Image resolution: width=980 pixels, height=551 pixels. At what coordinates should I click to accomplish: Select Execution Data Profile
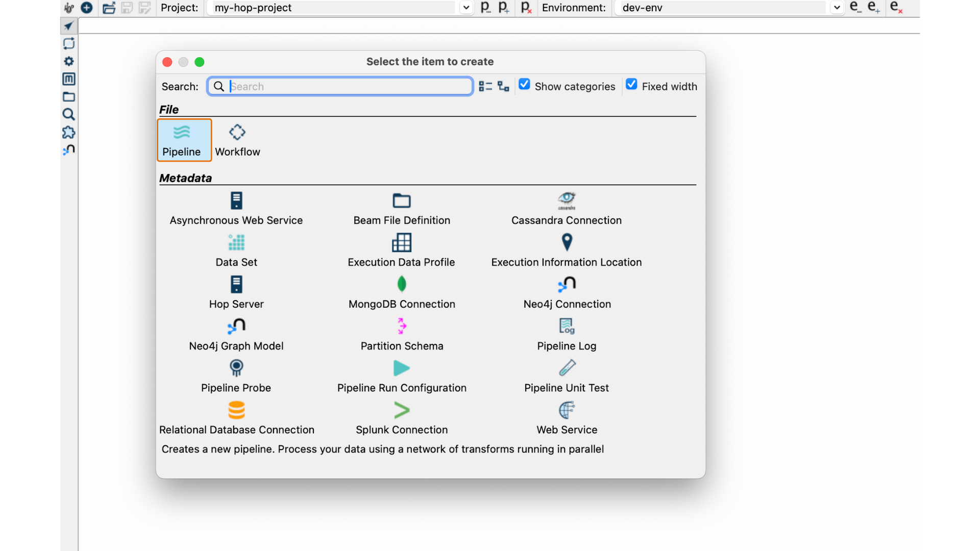point(402,251)
